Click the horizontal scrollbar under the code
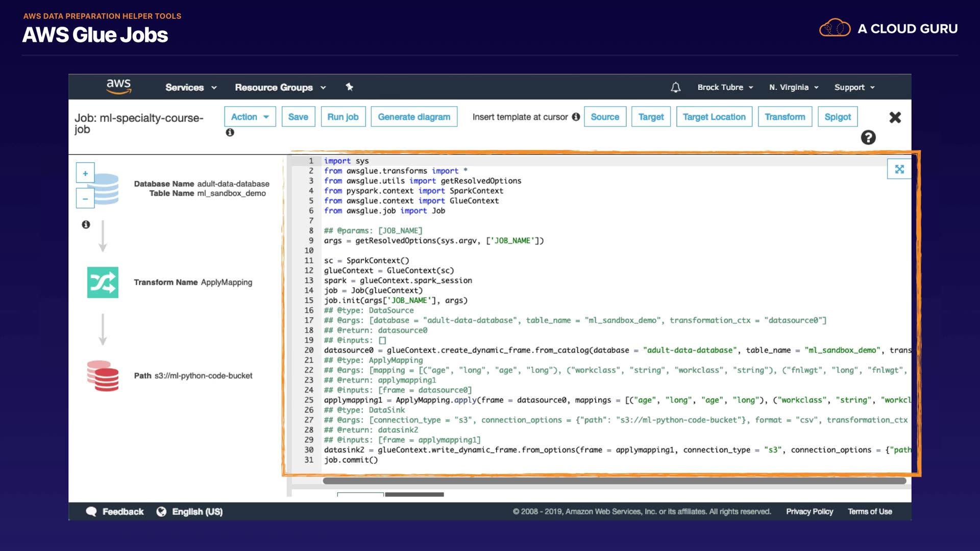Viewport: 980px width, 551px height. (614, 481)
